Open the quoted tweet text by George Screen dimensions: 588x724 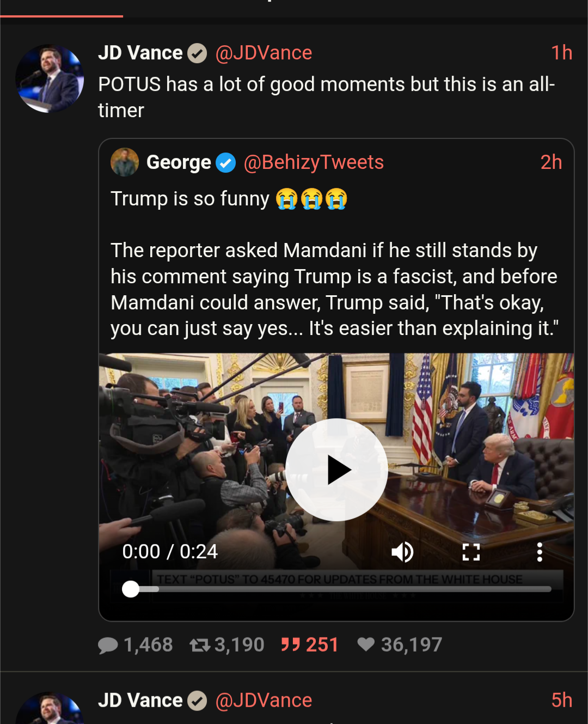point(334,289)
